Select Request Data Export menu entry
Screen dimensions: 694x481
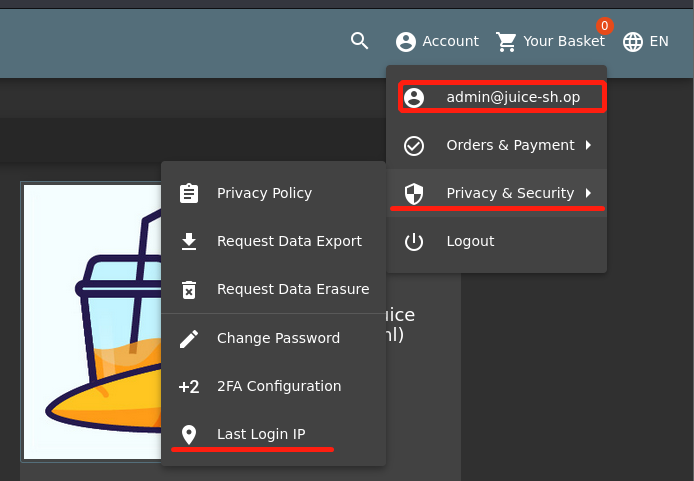point(289,241)
